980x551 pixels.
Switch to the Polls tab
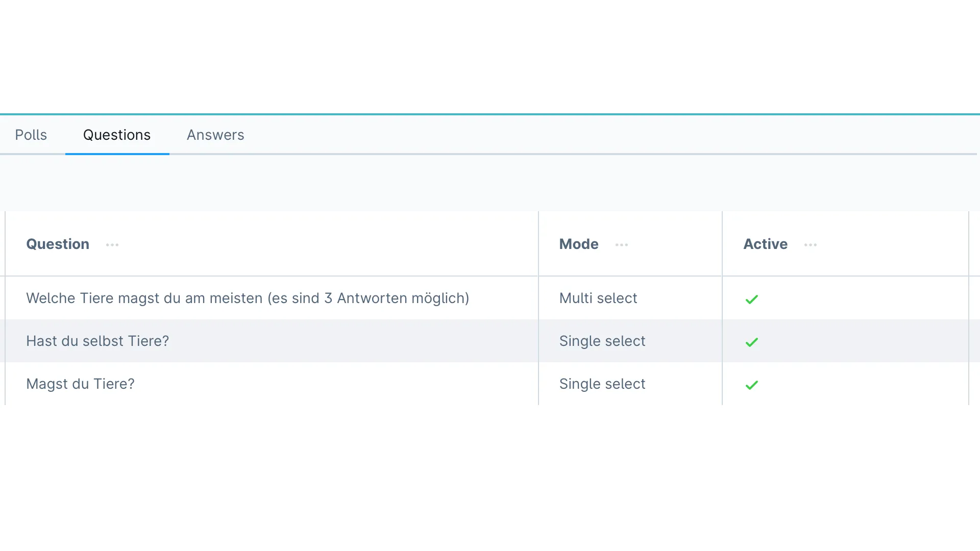click(31, 135)
